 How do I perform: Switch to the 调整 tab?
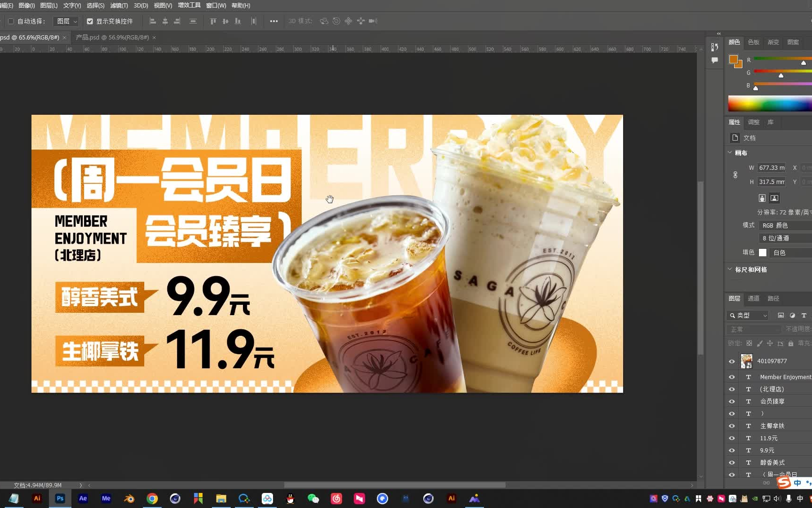pos(753,122)
